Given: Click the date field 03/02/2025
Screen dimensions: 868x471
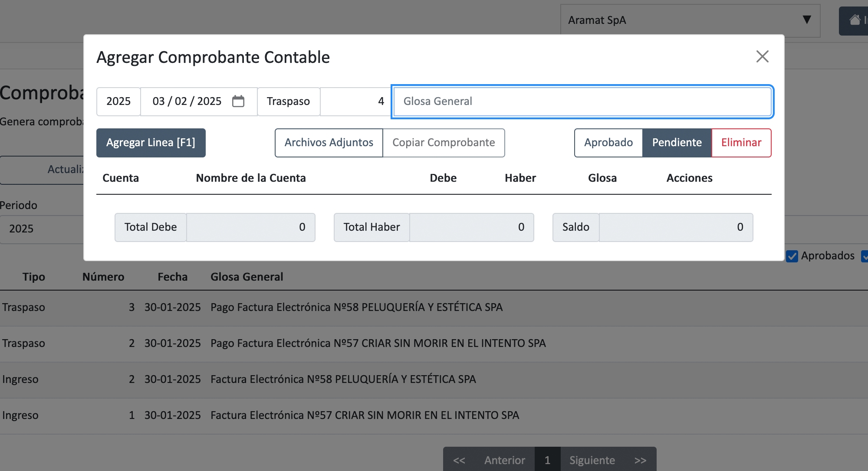Looking at the screenshot, I should click(187, 101).
